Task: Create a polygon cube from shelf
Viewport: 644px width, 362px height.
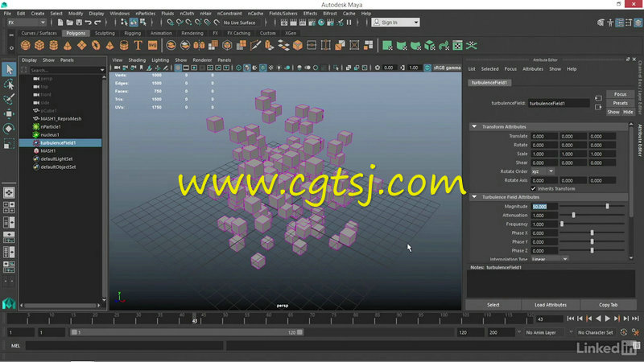Action: click(x=39, y=46)
